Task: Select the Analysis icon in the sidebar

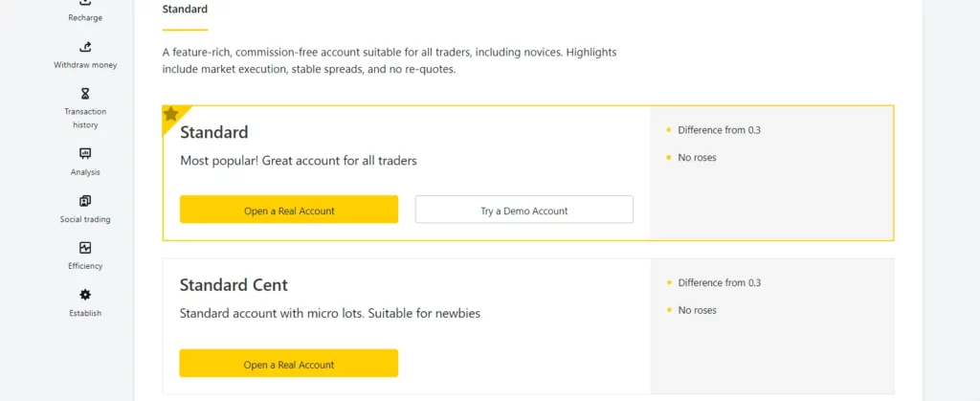Action: (85, 153)
